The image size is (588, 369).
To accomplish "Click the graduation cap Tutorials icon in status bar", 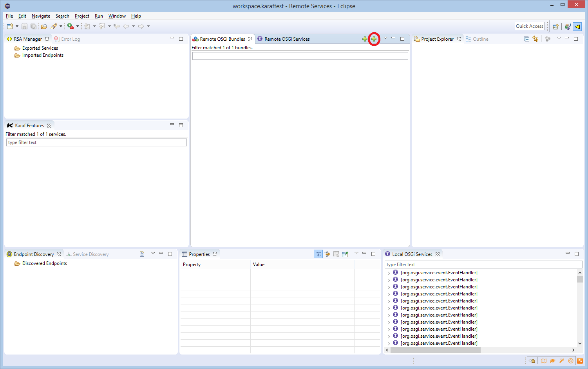I will click(x=552, y=361).
